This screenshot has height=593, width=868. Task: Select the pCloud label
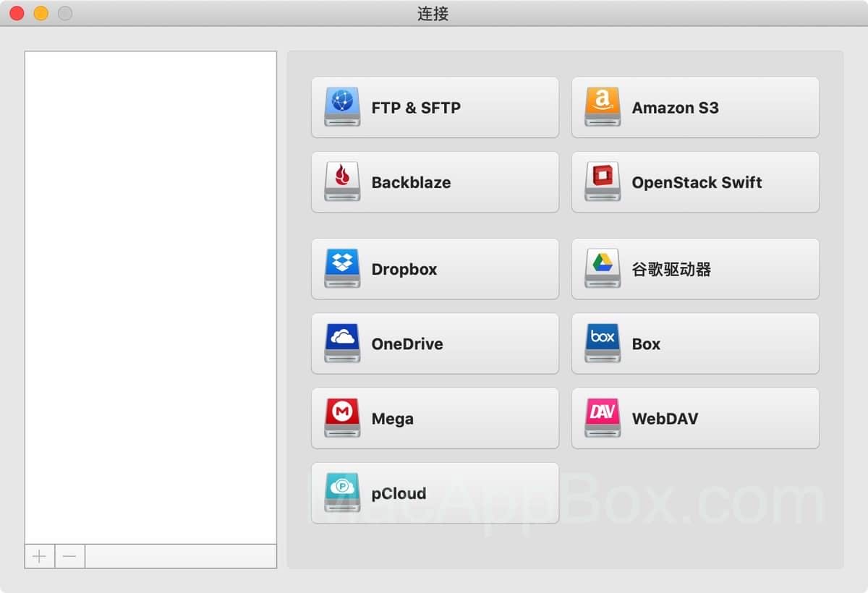point(399,493)
